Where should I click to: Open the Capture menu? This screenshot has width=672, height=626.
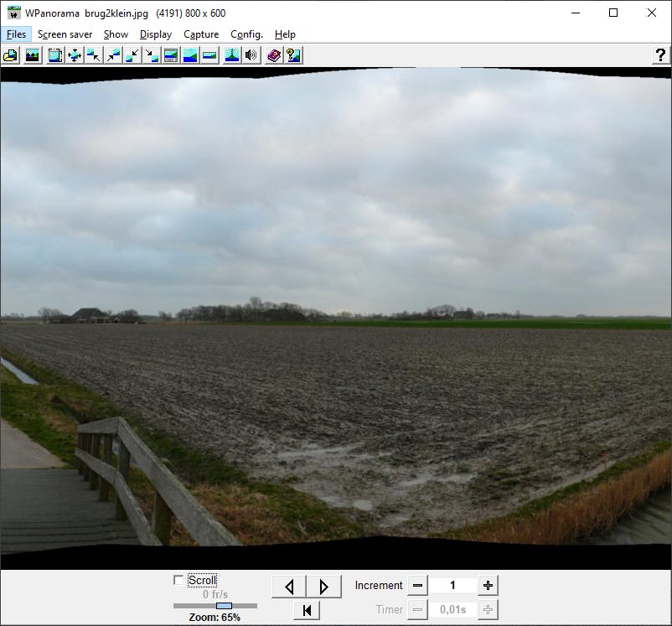pyautogui.click(x=201, y=34)
